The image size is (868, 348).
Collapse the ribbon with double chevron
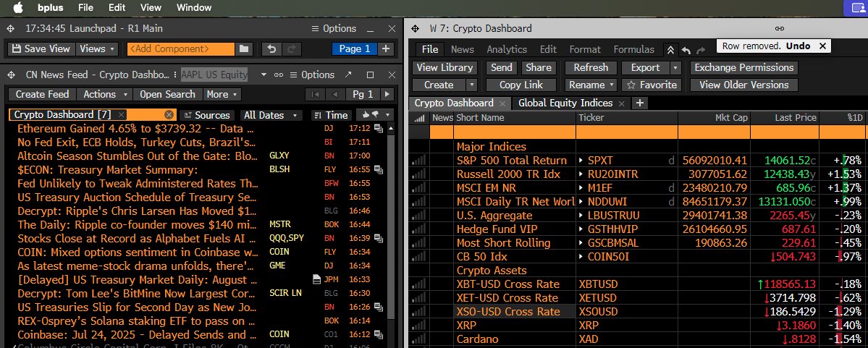point(670,50)
